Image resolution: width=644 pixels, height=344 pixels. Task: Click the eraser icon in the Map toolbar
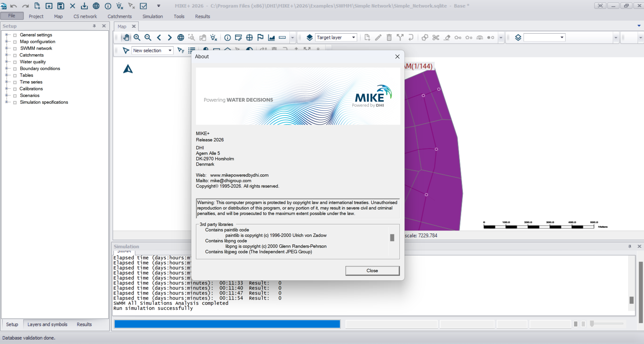447,37
